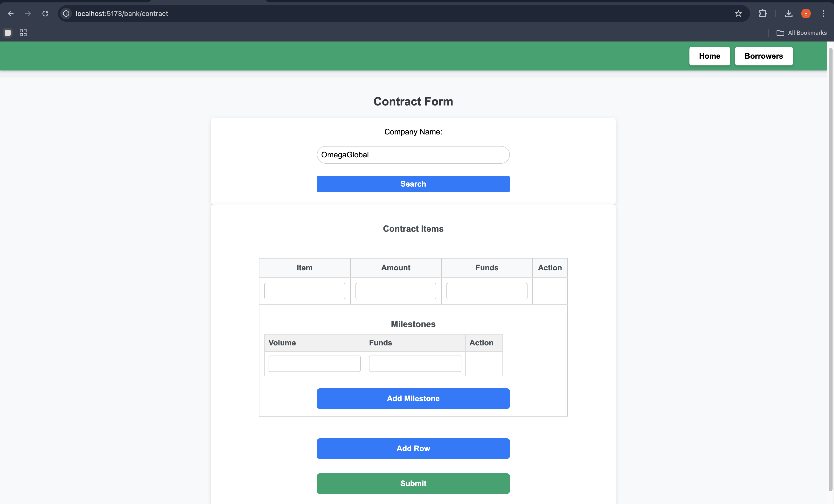Click the browser back arrow
Viewport: 834px width, 504px height.
click(10, 14)
